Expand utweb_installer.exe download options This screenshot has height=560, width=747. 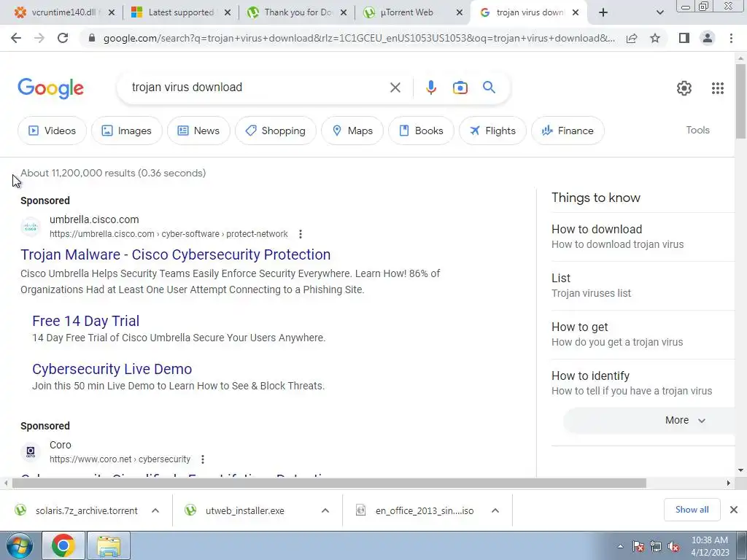click(x=325, y=510)
